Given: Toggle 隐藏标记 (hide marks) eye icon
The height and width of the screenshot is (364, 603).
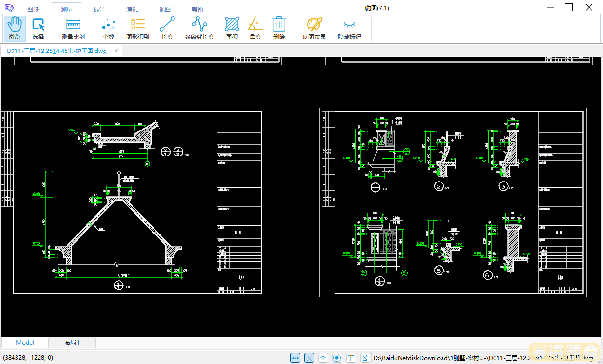Looking at the screenshot, I should pyautogui.click(x=349, y=28).
